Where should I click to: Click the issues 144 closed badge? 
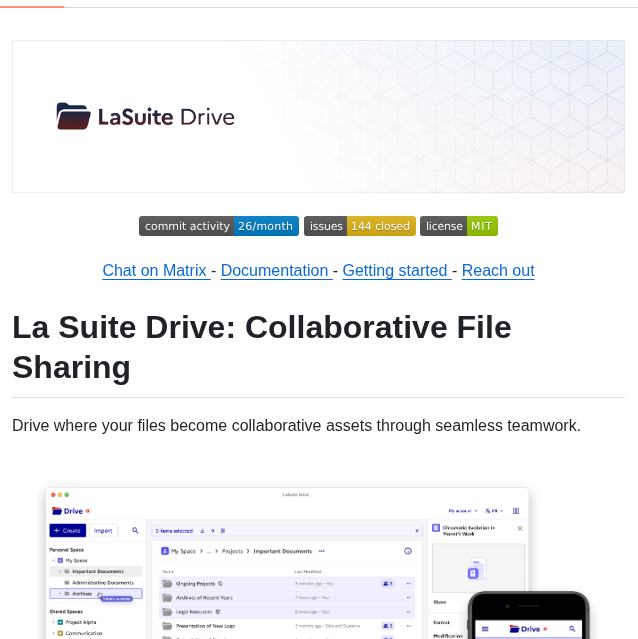(x=360, y=226)
